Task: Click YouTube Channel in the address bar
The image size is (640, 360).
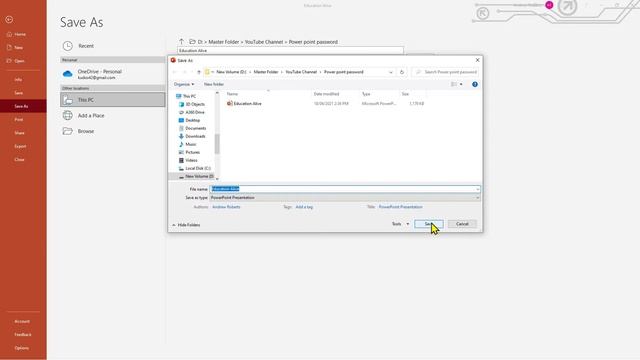Action: point(301,72)
